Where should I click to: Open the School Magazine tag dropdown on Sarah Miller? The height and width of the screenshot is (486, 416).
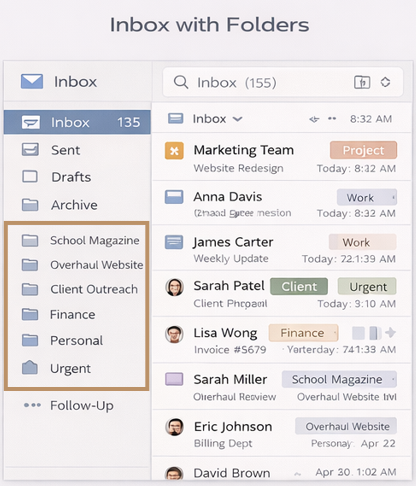(x=393, y=379)
